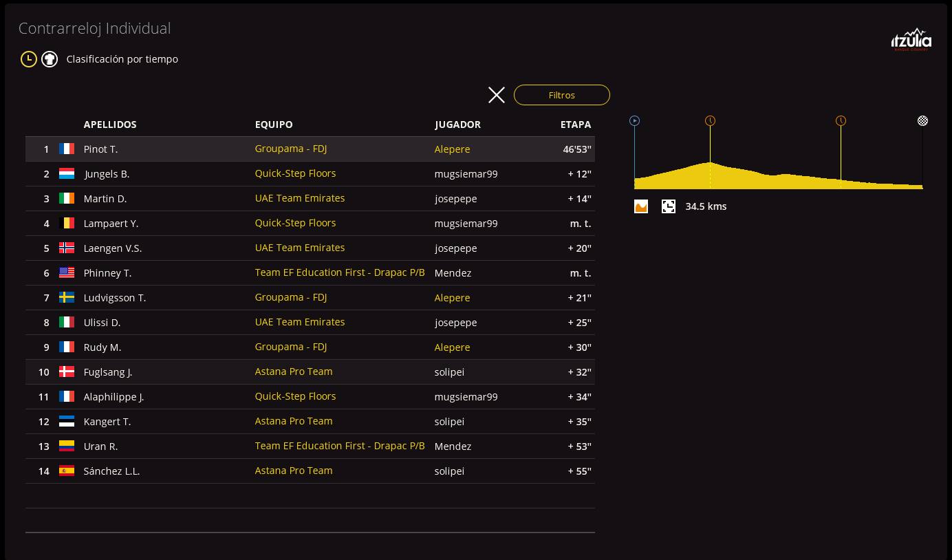The width and height of the screenshot is (952, 560).
Task: Open Alepere player link in Pinot T. row
Action: coord(453,149)
